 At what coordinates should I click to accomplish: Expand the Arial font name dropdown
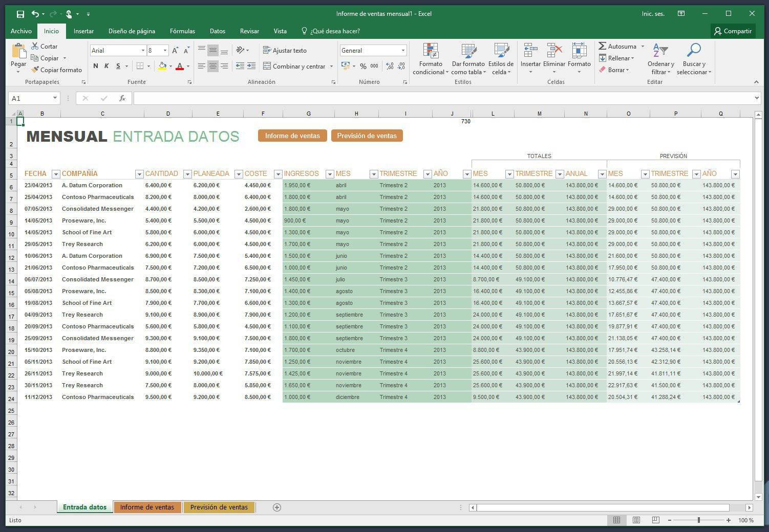point(143,50)
